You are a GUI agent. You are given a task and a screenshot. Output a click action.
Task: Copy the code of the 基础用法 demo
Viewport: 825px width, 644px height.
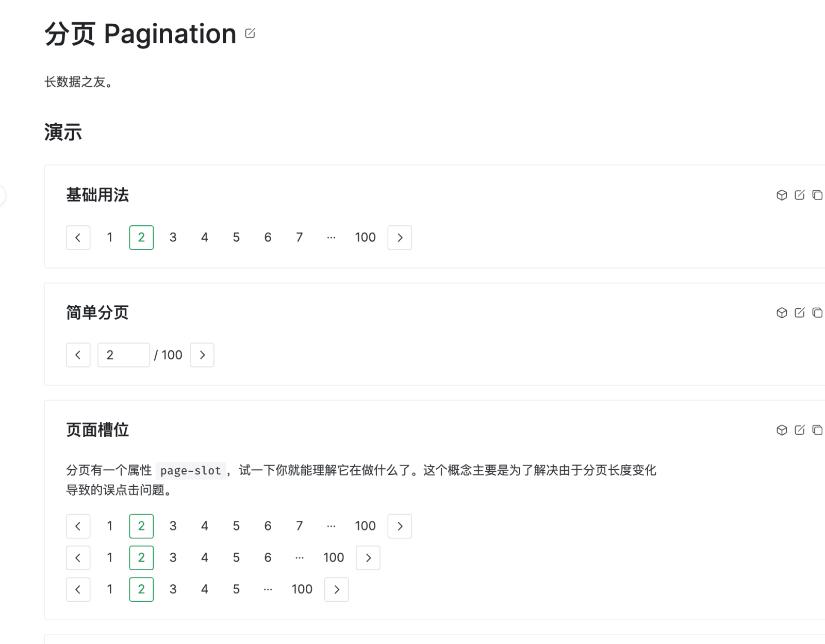coord(817,195)
